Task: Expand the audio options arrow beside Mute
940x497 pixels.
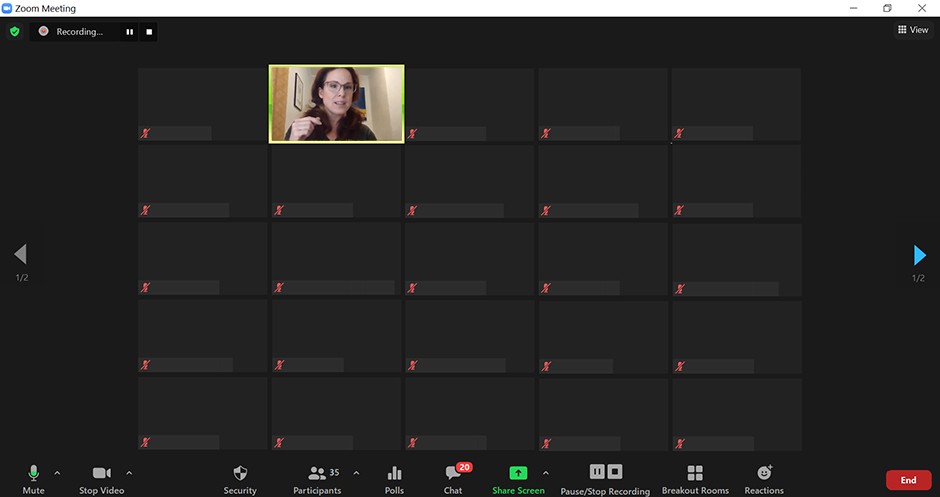Action: [x=57, y=474]
